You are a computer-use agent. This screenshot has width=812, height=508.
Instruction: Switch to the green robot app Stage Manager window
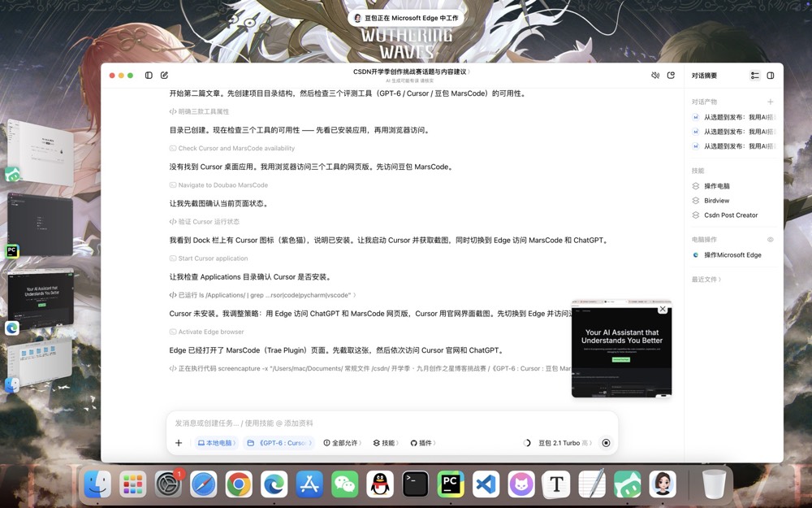pos(41,151)
